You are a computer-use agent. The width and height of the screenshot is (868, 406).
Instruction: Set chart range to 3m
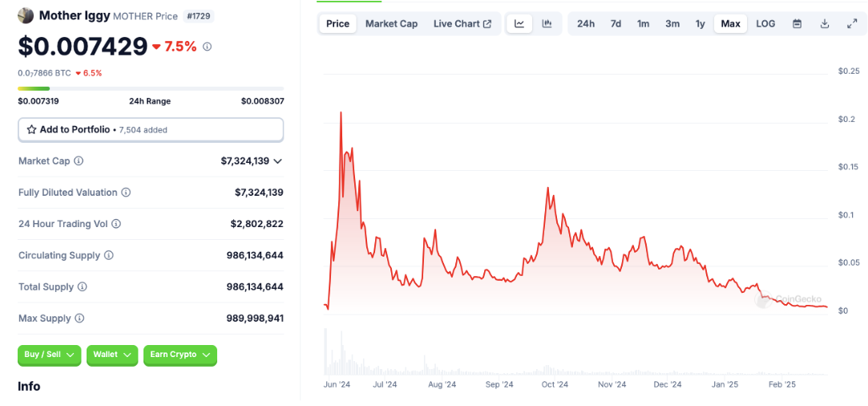(x=672, y=24)
